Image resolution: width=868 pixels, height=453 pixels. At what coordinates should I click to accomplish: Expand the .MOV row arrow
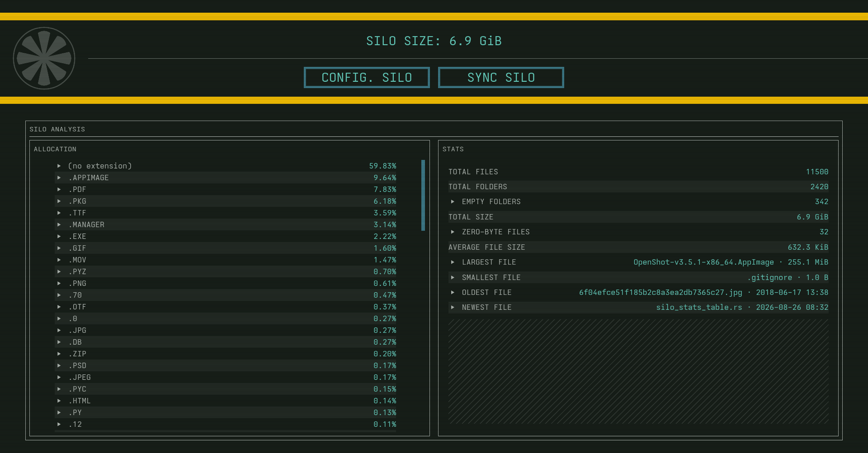click(59, 260)
